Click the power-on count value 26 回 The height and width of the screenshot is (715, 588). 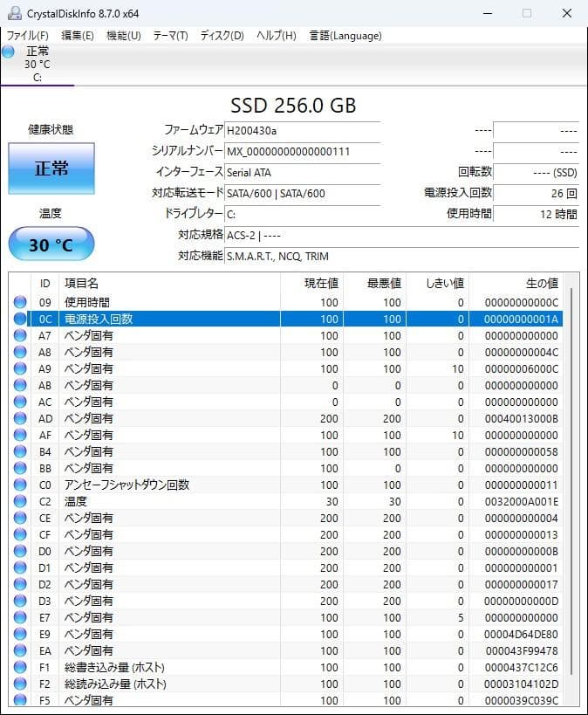[x=536, y=193]
